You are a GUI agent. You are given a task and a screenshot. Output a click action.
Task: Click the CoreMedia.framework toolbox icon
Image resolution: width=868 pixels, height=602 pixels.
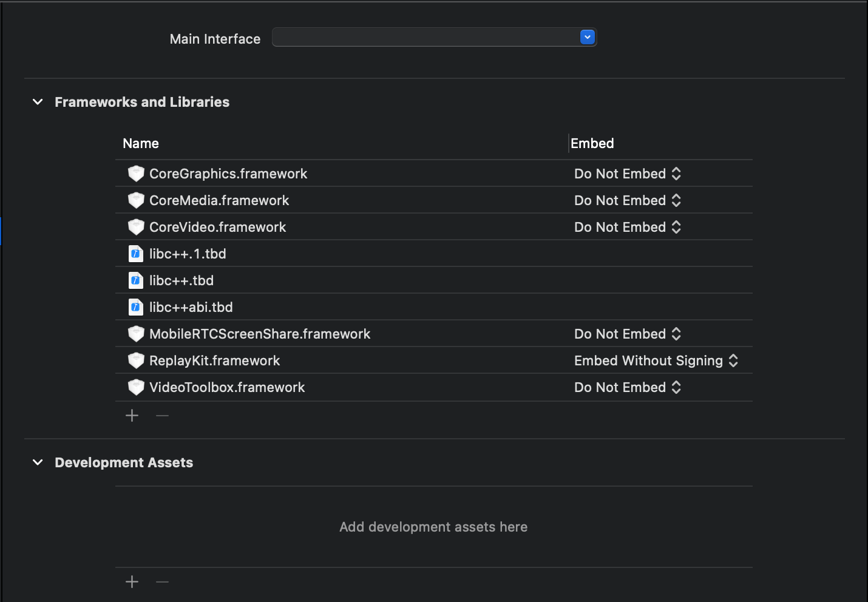pyautogui.click(x=136, y=200)
